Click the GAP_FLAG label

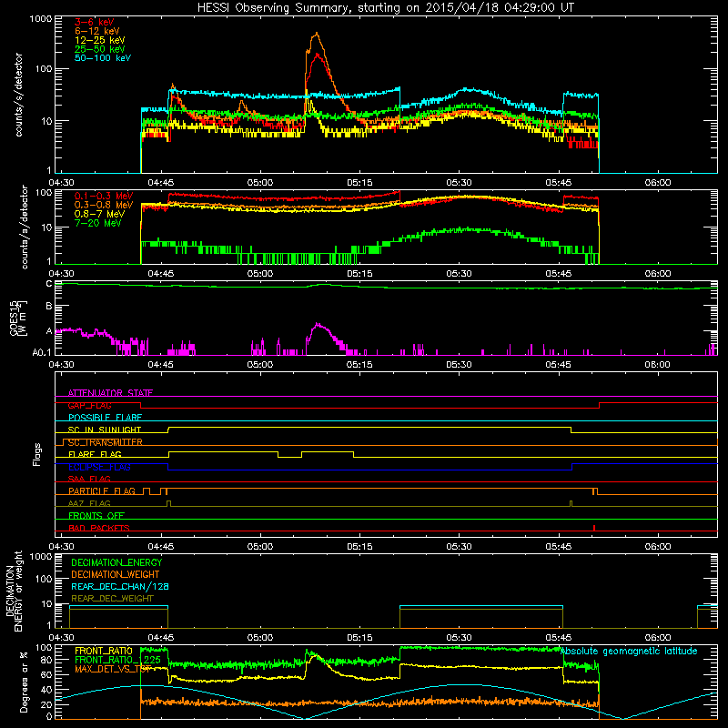point(89,405)
